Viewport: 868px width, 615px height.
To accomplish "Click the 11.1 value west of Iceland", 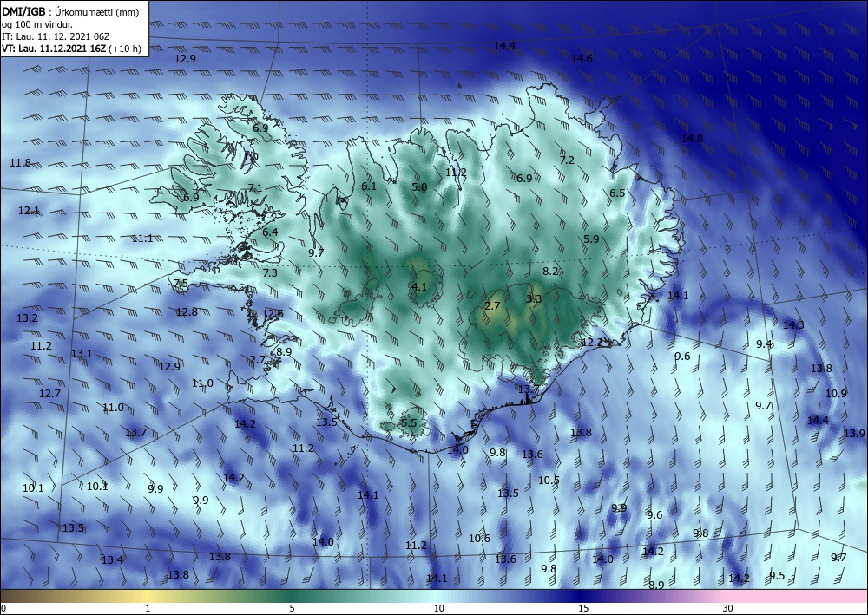I will tap(142, 239).
